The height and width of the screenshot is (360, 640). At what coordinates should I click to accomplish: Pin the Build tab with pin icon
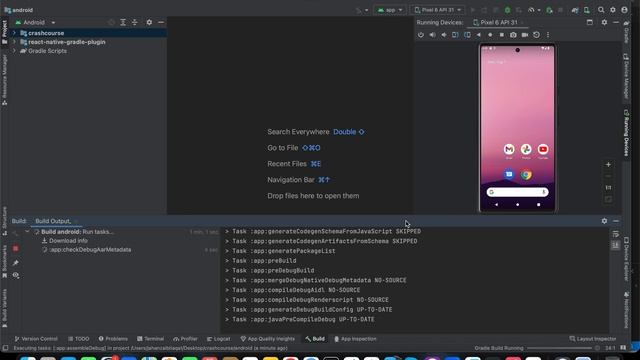click(x=16, y=263)
